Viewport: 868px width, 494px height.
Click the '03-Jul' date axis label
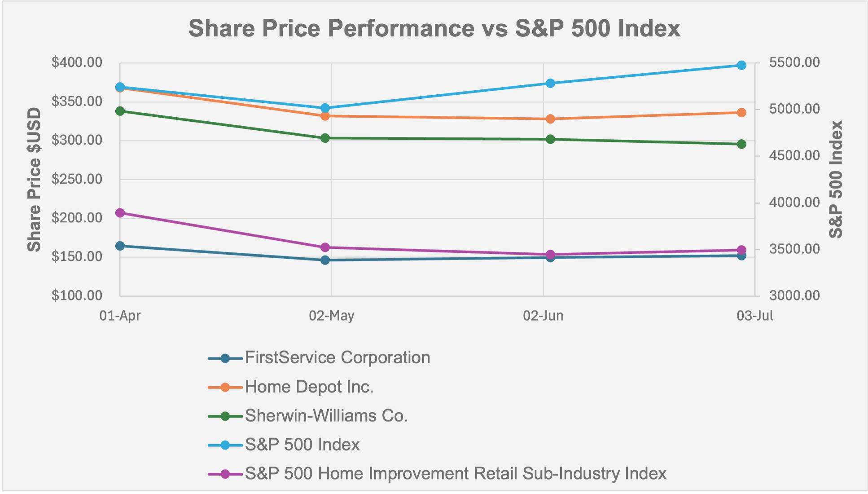click(755, 316)
